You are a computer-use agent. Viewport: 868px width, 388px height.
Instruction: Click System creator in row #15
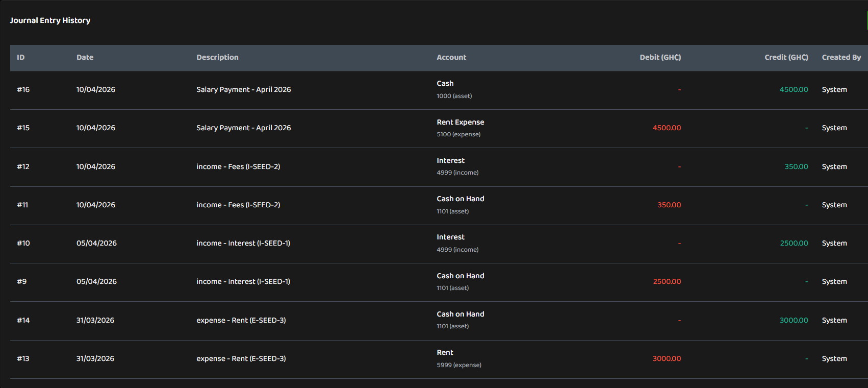[834, 128]
